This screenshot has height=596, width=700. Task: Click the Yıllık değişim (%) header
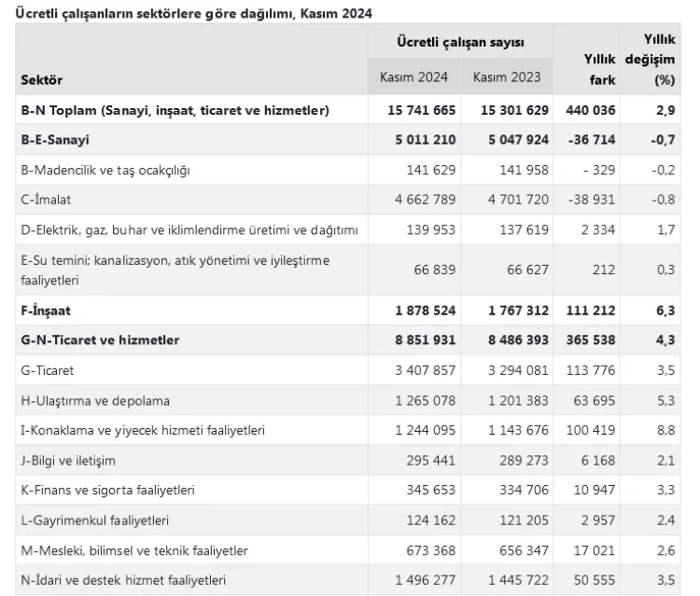(650, 60)
